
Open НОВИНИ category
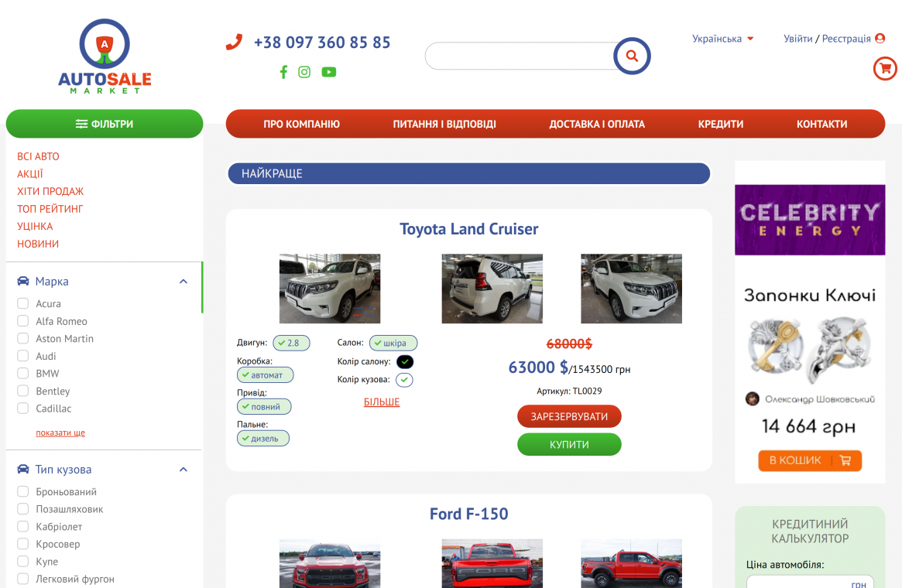point(38,244)
